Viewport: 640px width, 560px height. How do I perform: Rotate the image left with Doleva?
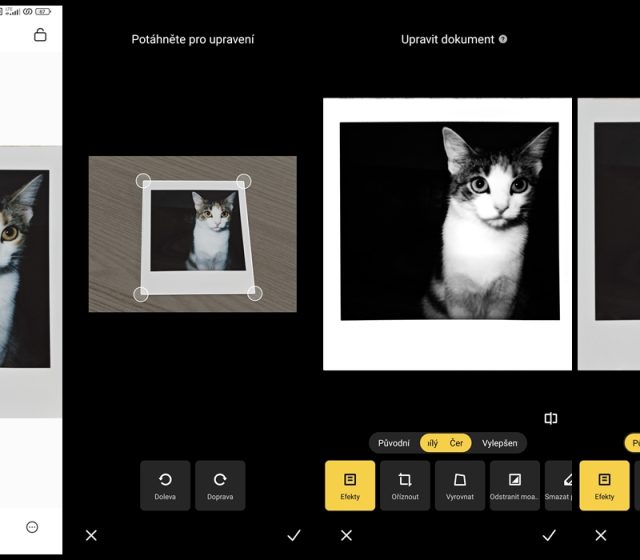[165, 485]
